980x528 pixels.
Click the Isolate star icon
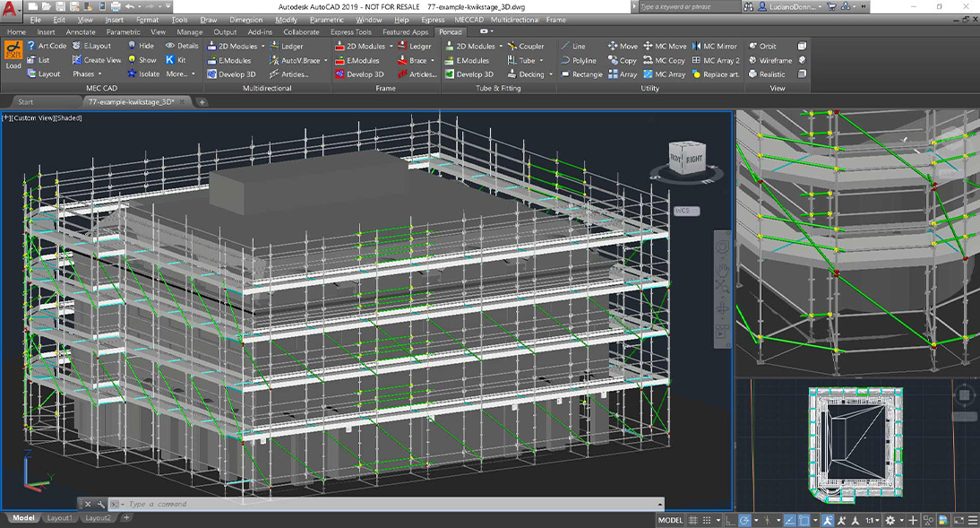pyautogui.click(x=132, y=74)
